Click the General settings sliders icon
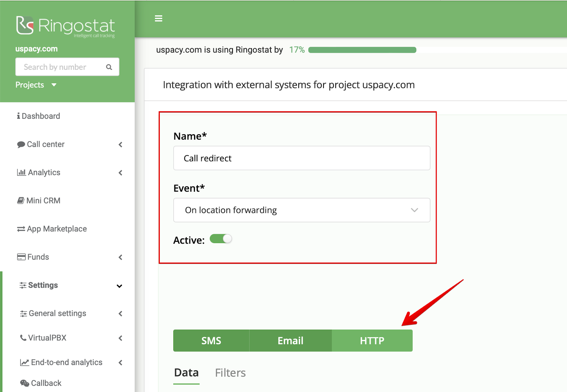Screen dimensions: 567x392 point(23,314)
